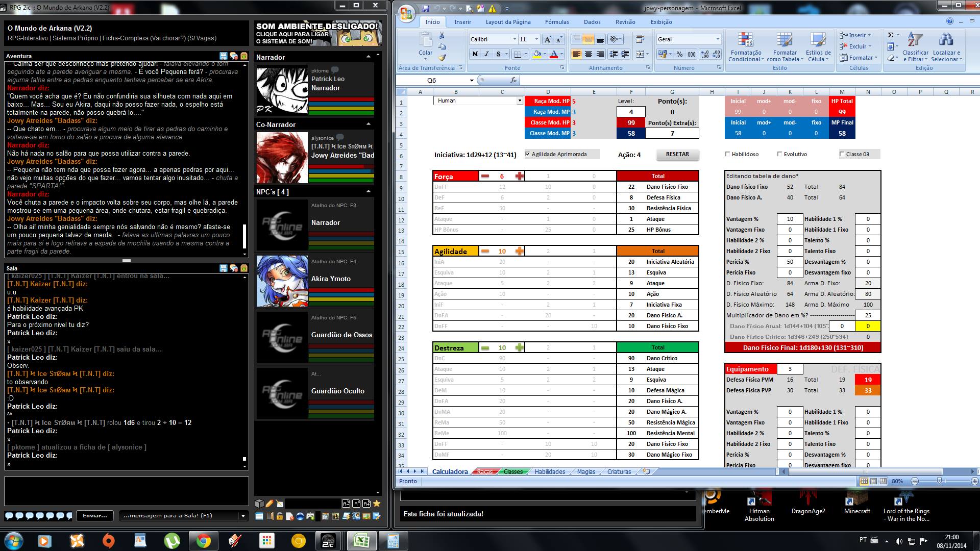Screen dimensions: 980x551
Task: Click the dice cube icon
Action: (259, 504)
